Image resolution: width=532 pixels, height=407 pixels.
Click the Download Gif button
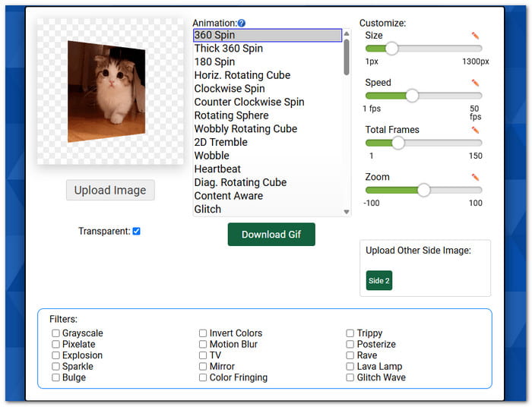point(271,234)
